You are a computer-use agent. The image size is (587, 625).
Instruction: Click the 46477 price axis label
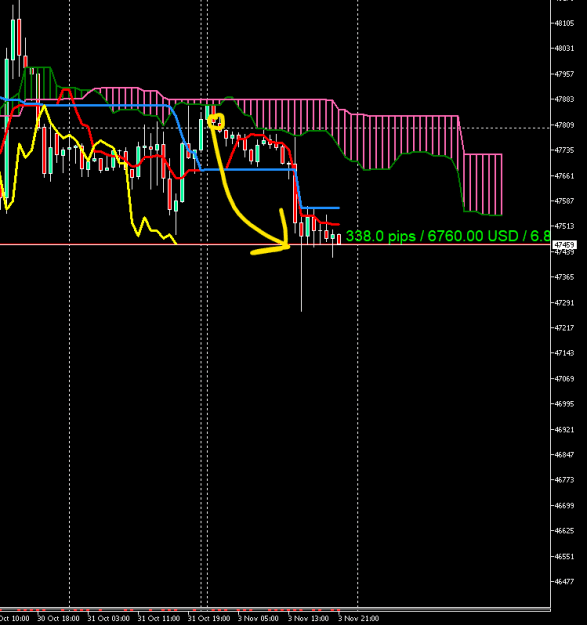tap(565, 581)
